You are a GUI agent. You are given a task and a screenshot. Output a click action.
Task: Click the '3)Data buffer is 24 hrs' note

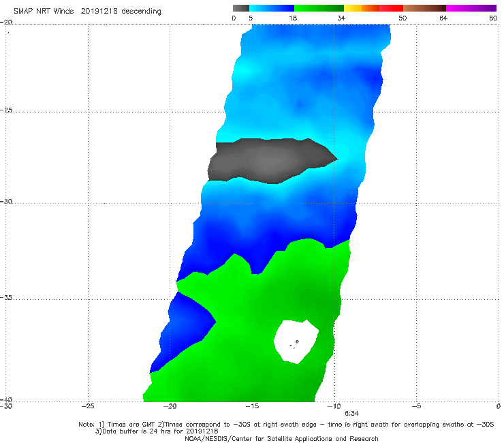coord(157,431)
